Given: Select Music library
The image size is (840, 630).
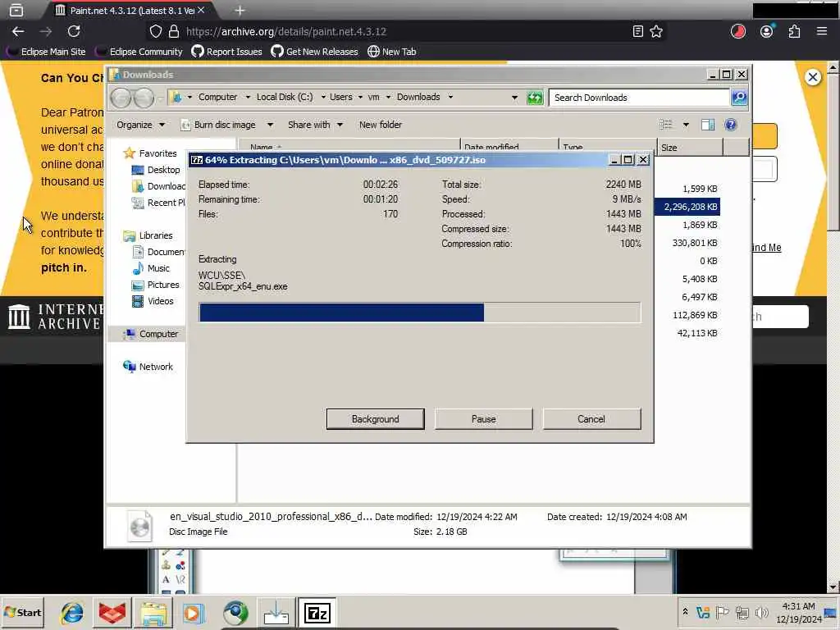Looking at the screenshot, I should coord(151,268).
